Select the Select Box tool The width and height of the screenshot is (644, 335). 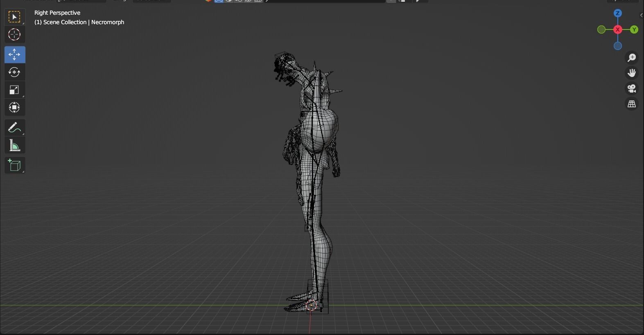(14, 17)
